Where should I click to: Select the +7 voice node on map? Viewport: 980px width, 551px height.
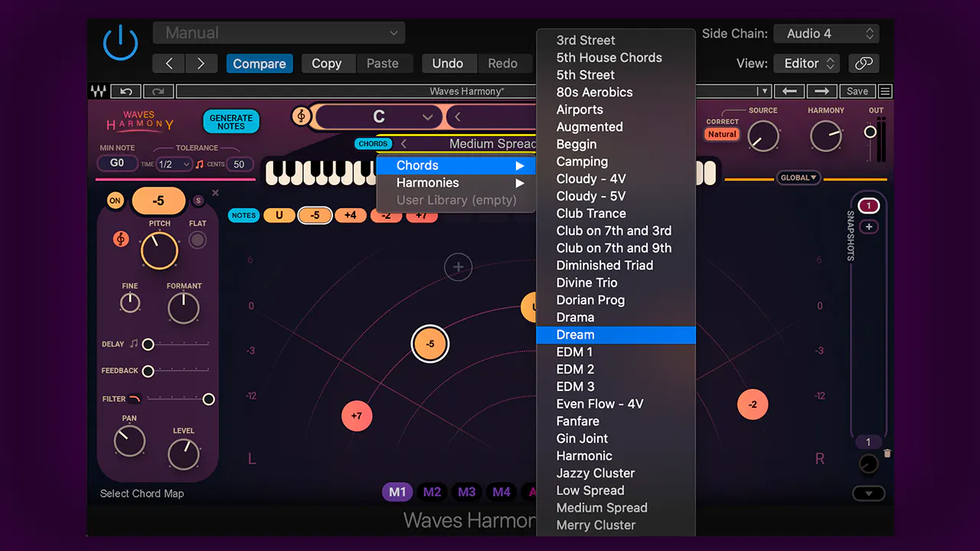[x=356, y=416]
